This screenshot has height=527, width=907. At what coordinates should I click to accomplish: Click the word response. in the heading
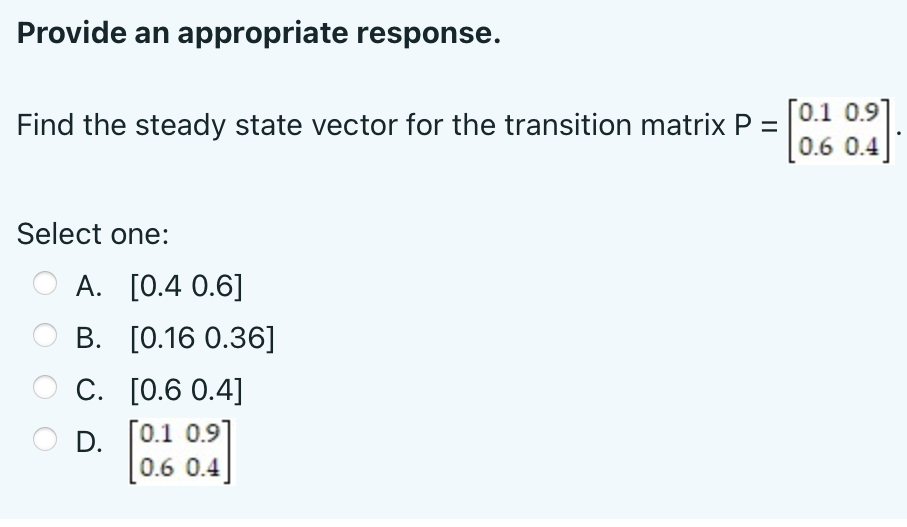click(429, 35)
